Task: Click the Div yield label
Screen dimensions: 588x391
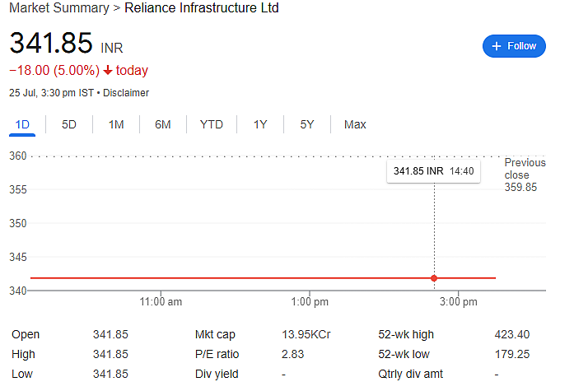Action: click(217, 375)
